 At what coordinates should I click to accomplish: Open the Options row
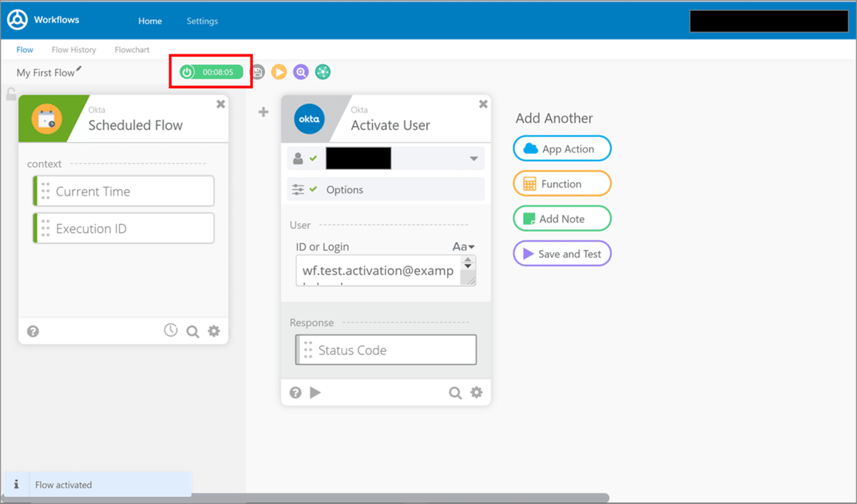click(x=386, y=190)
